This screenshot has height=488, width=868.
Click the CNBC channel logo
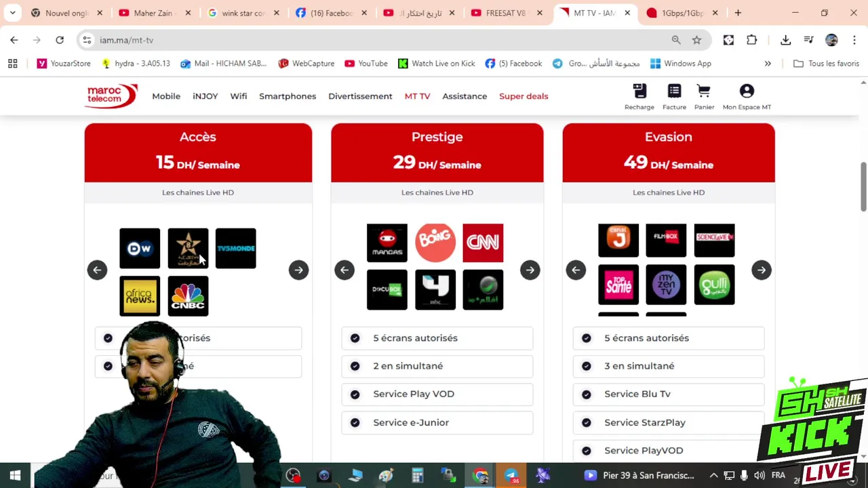[188, 296]
